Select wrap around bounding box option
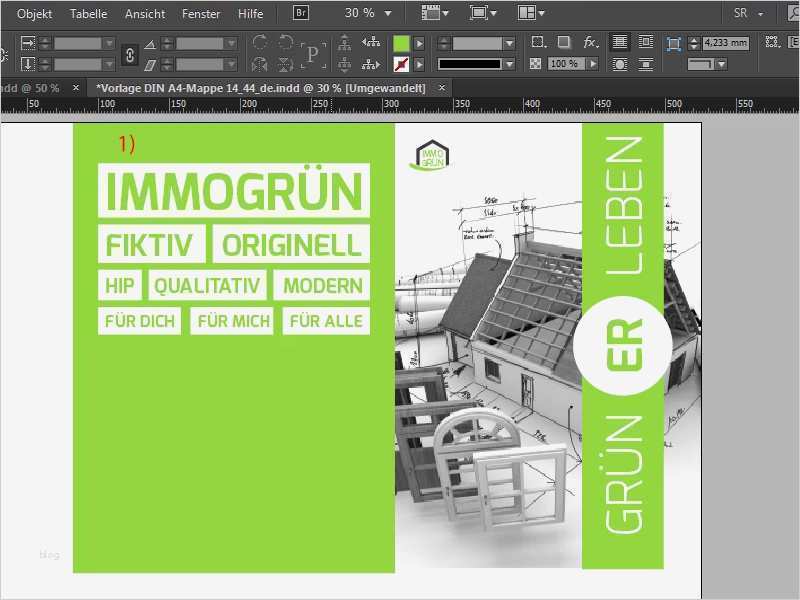This screenshot has width=800, height=600. click(645, 42)
